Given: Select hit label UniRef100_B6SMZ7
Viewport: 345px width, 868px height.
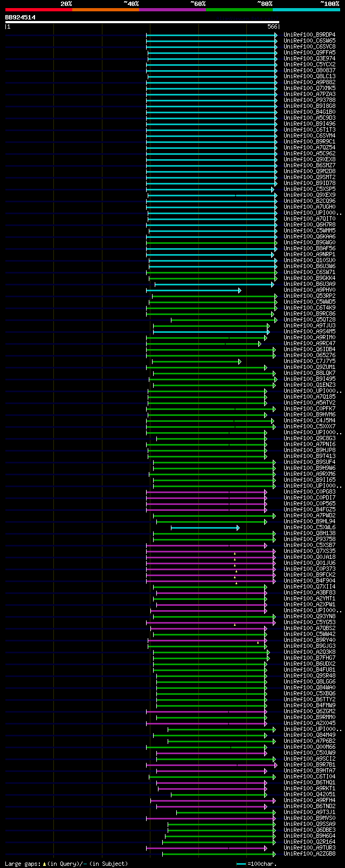Looking at the screenshot, I should [309, 165].
